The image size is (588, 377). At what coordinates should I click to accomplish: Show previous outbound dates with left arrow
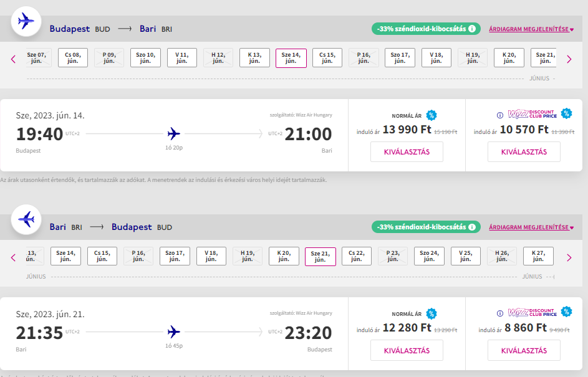[x=13, y=59]
